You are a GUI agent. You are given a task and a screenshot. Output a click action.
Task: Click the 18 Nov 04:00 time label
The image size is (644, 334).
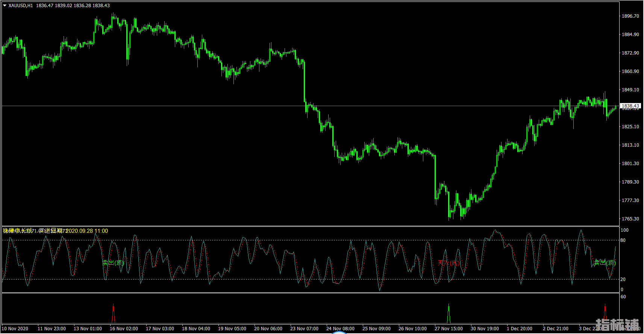click(x=196, y=329)
